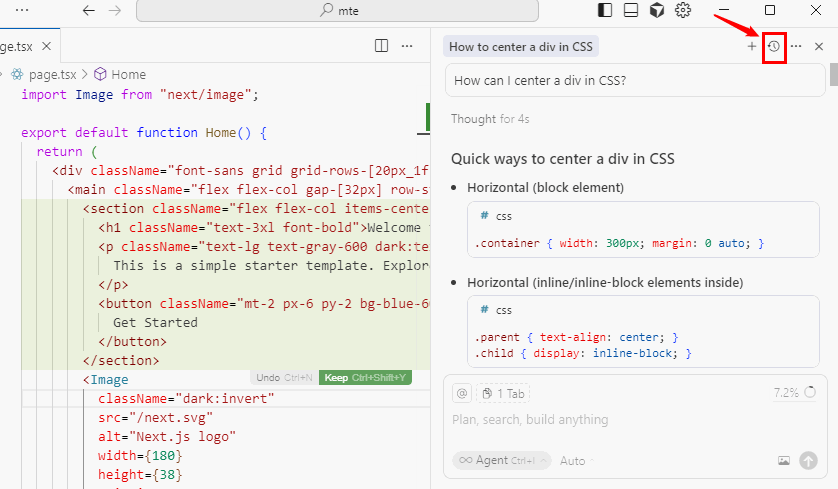This screenshot has height=489, width=838.
Task: Click the cube icon in the title bar
Action: [x=657, y=10]
